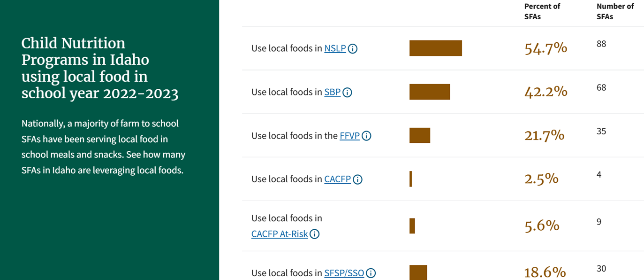This screenshot has height=280, width=644.
Task: Click the info icon beside CACFP
Action: click(x=357, y=179)
